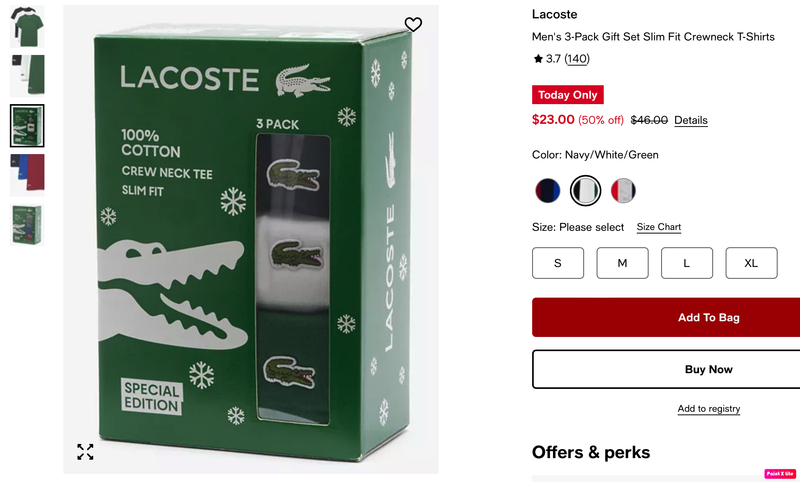Screen dimensions: 800x482
Task: Click the rating star icon
Action: click(538, 59)
